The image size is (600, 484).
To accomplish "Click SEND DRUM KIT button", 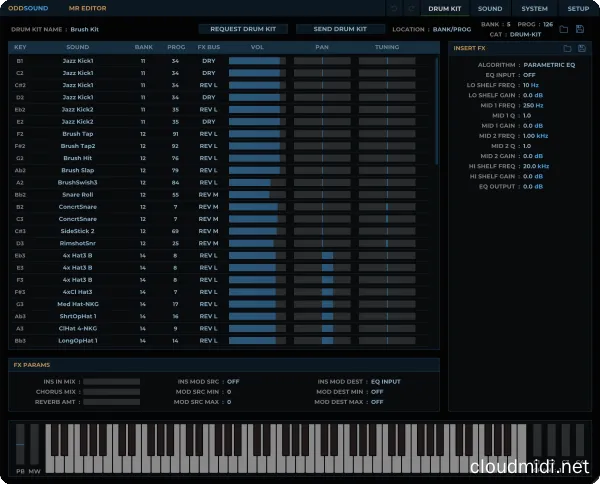I will tap(340, 29).
